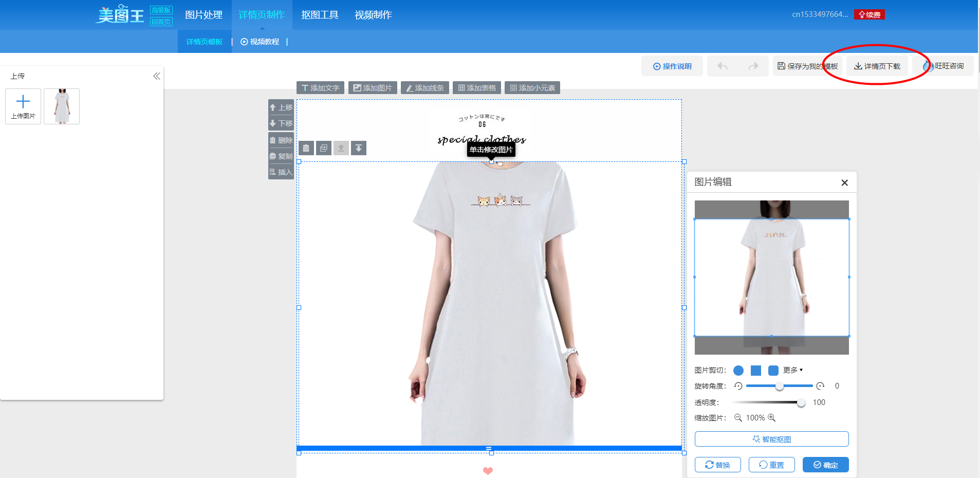This screenshot has height=478, width=980.
Task: Click the 回首页 badge
Action: coord(161,22)
